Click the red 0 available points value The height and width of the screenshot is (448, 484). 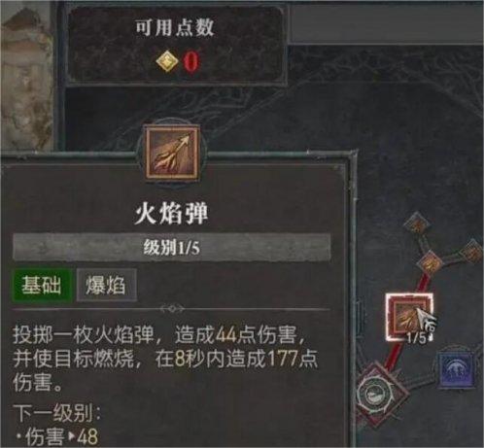click(x=191, y=61)
